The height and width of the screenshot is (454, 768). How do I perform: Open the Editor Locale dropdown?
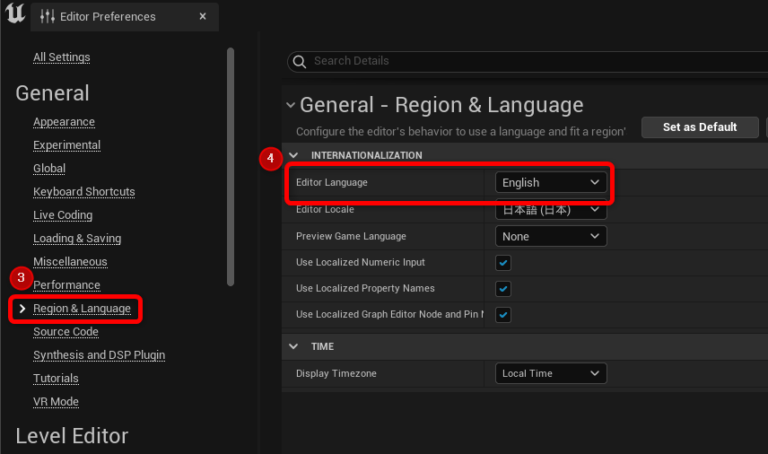(551, 210)
